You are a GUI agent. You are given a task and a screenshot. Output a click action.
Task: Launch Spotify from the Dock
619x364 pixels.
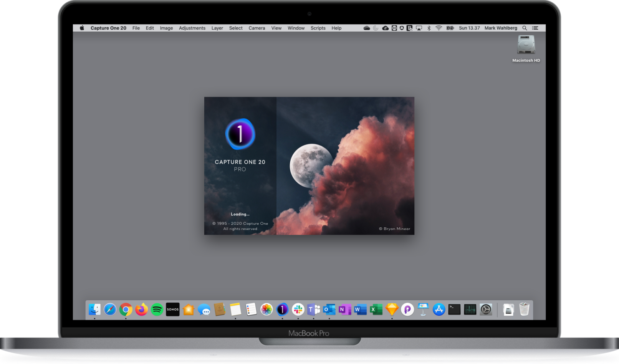click(157, 309)
